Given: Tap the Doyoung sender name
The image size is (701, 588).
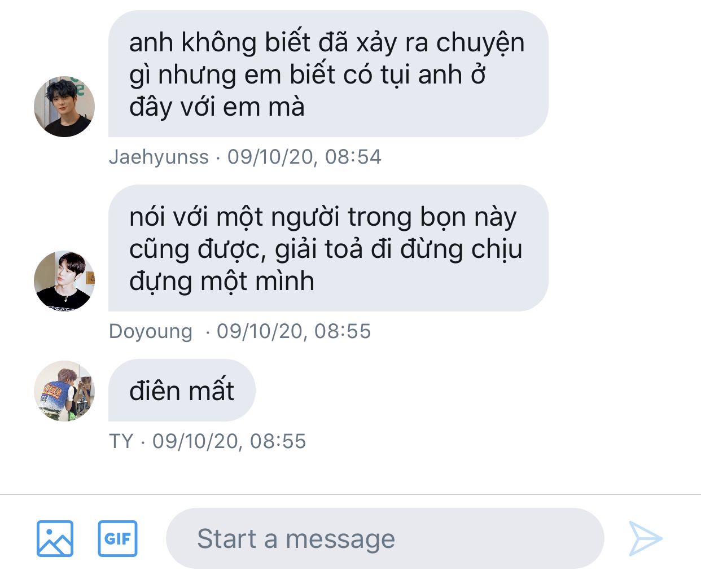Looking at the screenshot, I should pos(150,331).
